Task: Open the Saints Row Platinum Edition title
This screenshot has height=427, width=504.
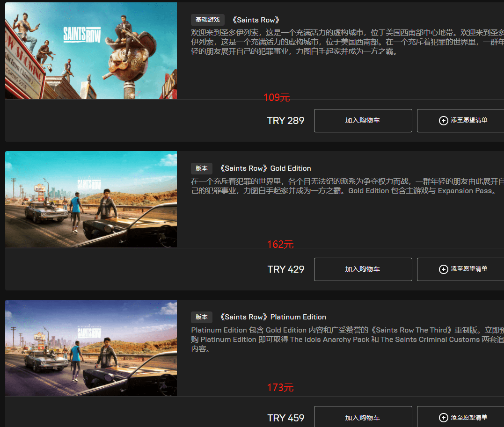Action: (x=273, y=317)
